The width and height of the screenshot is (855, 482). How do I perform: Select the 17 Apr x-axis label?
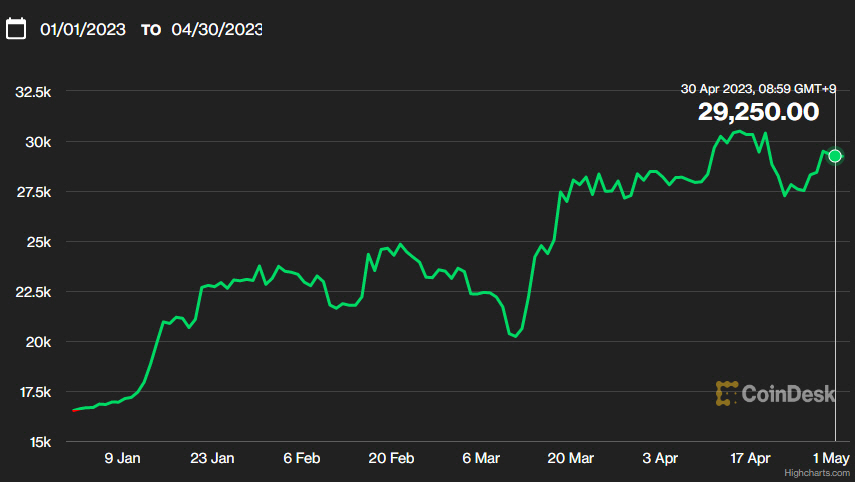coord(750,458)
